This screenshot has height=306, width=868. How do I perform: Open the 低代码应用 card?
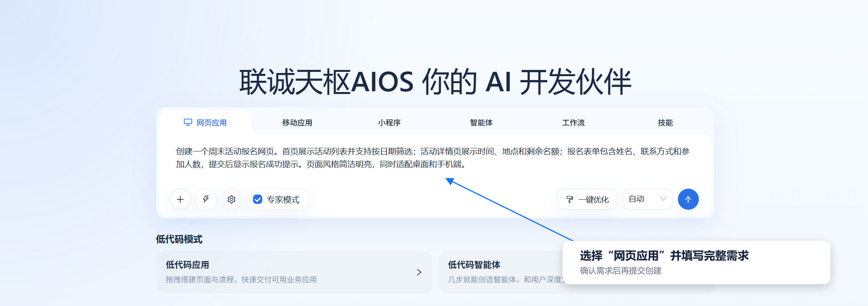(x=294, y=272)
